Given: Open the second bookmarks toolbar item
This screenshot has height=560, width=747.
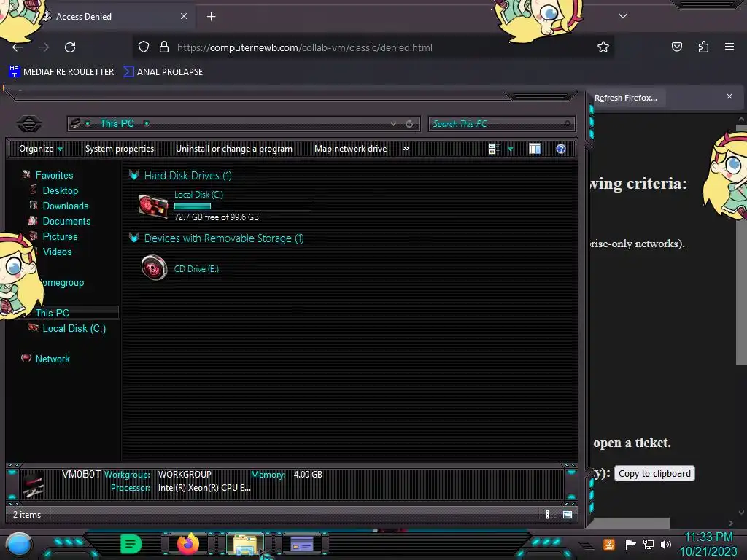Looking at the screenshot, I should [x=163, y=72].
